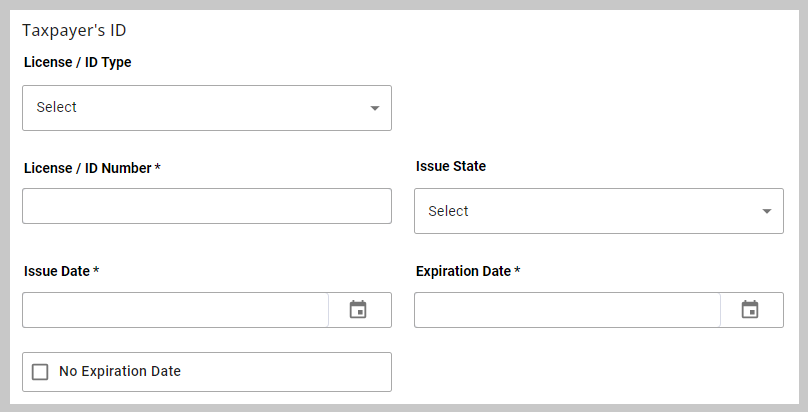Click the Expiration Date label
The height and width of the screenshot is (412, 808).
pyautogui.click(x=463, y=271)
